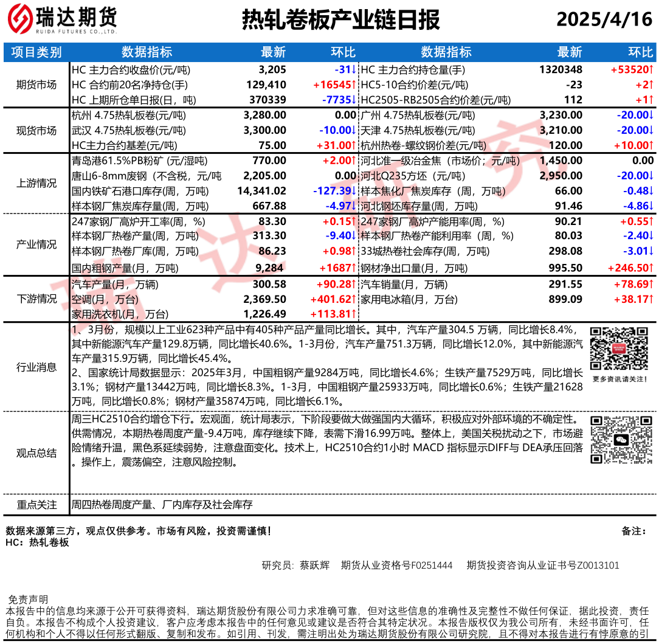This screenshot has height=644, width=659.
Task: Click the Ruida Futures red logo
Action: (x=20, y=20)
